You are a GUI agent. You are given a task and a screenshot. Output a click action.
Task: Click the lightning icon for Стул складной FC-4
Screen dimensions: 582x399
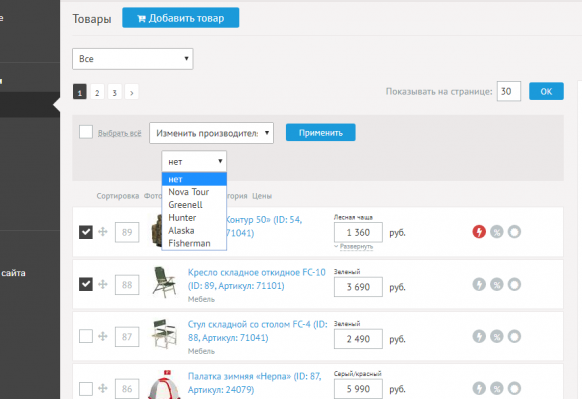pos(479,337)
